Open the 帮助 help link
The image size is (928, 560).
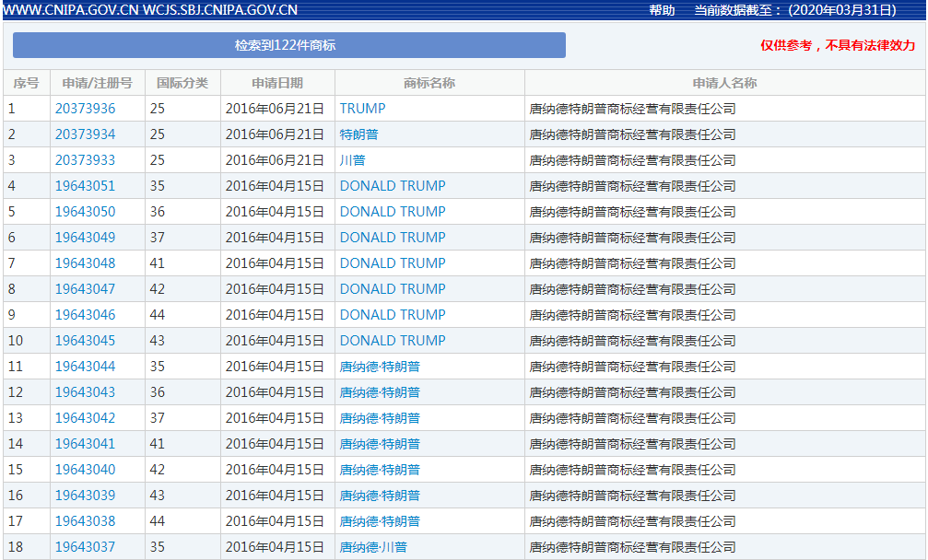(662, 10)
